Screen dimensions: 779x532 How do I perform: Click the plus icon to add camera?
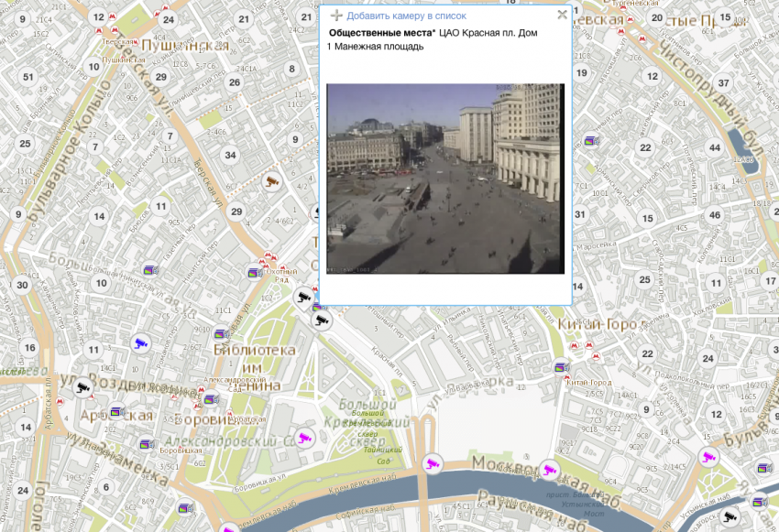tap(336, 16)
